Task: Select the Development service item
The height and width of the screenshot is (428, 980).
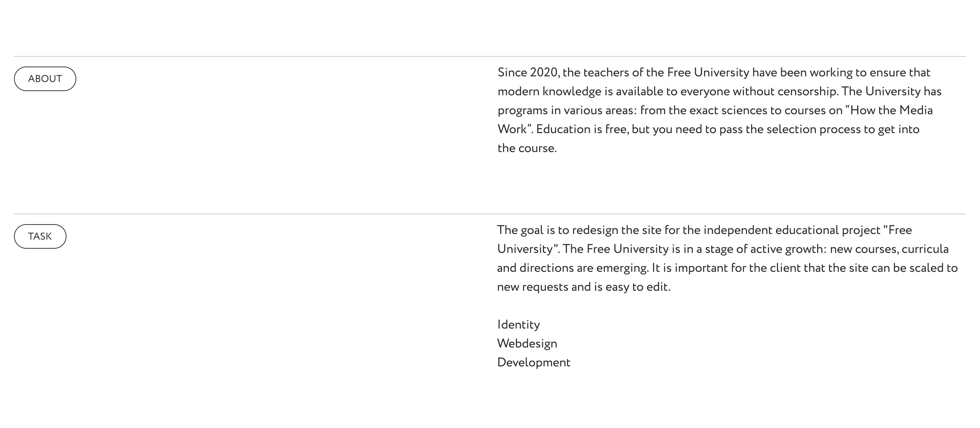Action: (x=533, y=363)
